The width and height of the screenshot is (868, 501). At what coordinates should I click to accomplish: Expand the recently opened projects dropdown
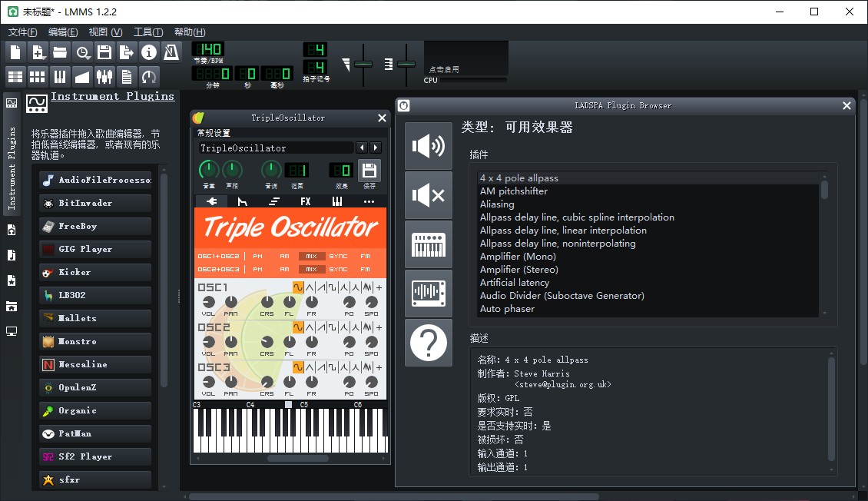click(82, 52)
